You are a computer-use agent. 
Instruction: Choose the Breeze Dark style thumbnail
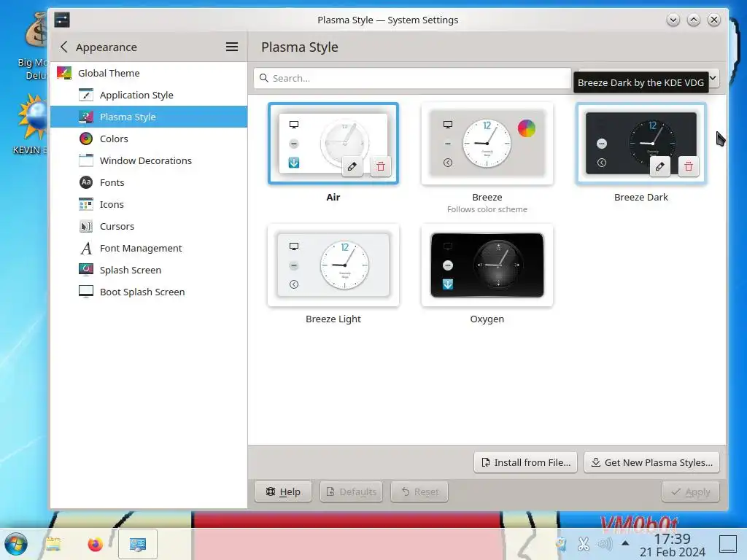click(x=640, y=144)
